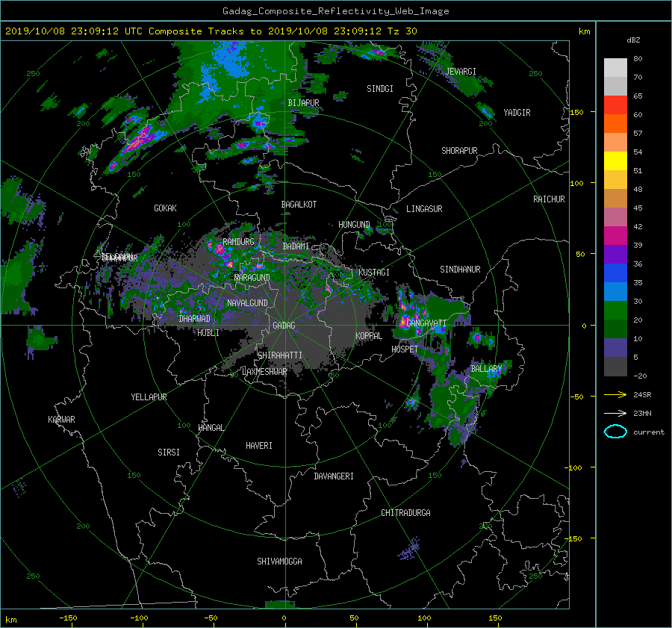Click the dBZ legend heading
Image resolution: width=672 pixels, height=628 pixels.
point(633,40)
